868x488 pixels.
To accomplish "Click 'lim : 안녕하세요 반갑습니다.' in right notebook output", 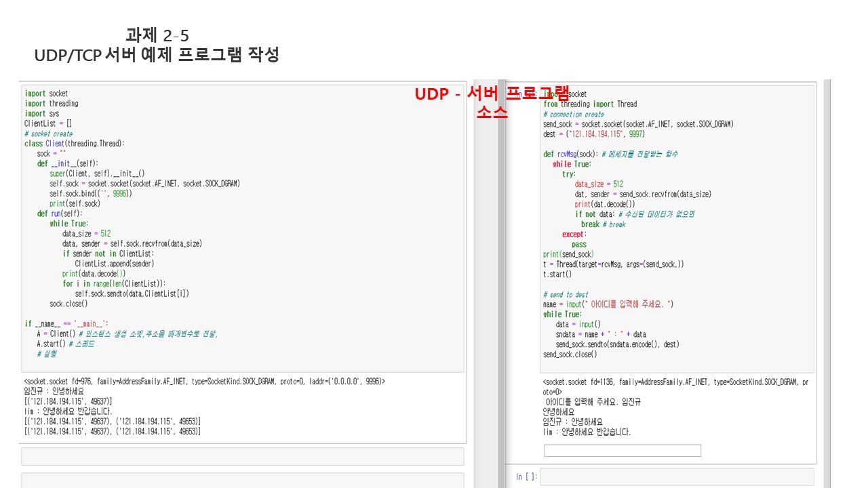I will (587, 432).
